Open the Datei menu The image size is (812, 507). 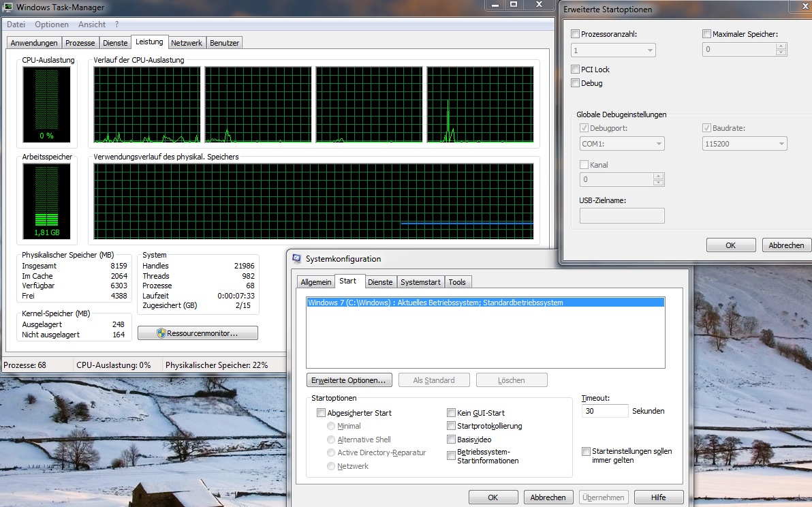[x=16, y=25]
